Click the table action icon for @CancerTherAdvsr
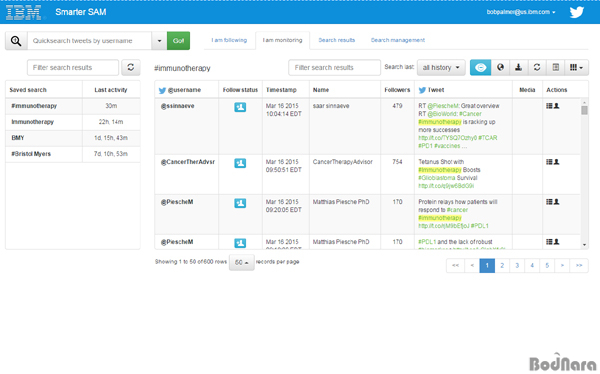The image size is (600, 374). (549, 162)
